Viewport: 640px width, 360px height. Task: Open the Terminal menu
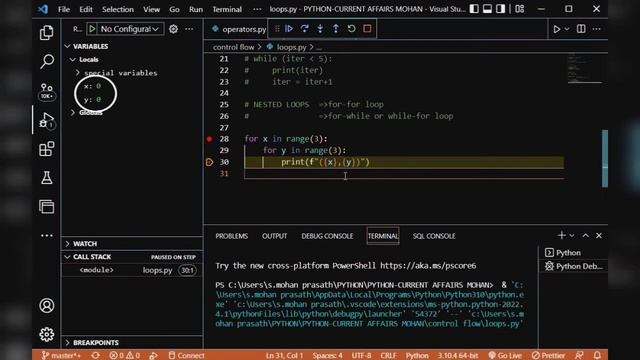(227, 9)
